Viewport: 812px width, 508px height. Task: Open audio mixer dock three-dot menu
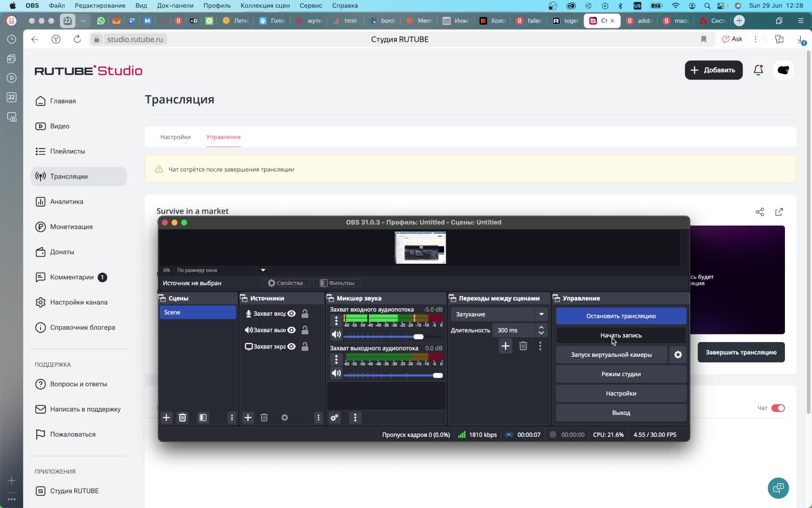click(355, 417)
